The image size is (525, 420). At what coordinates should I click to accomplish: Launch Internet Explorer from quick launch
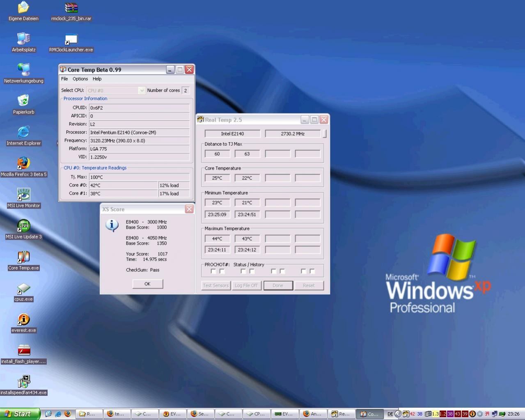click(58, 414)
